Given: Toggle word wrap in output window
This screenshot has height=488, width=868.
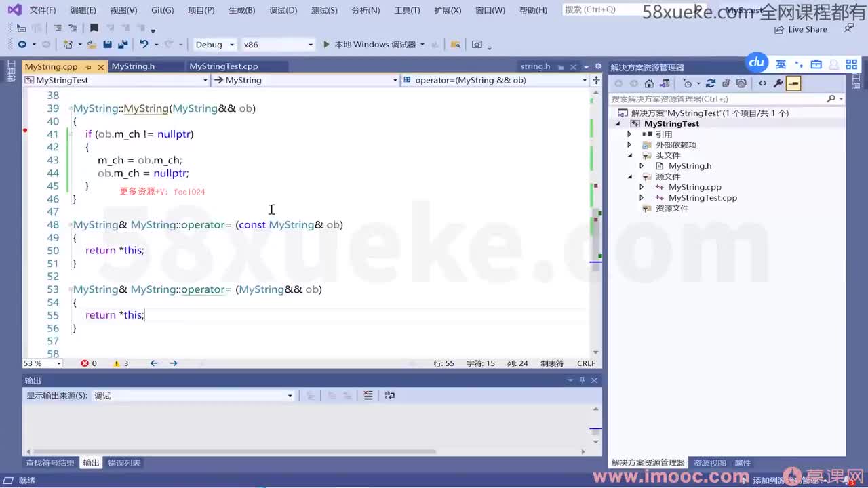Looking at the screenshot, I should point(389,395).
